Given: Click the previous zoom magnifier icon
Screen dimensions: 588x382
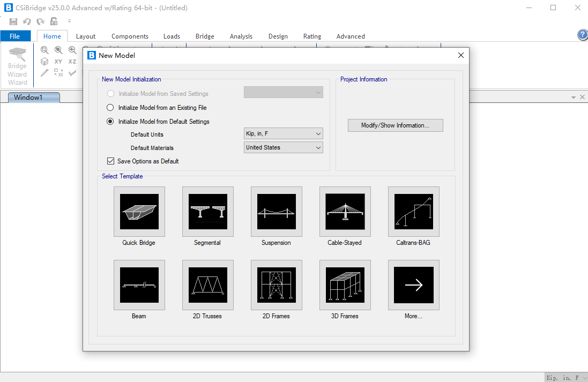Looking at the screenshot, I should click(72, 50).
